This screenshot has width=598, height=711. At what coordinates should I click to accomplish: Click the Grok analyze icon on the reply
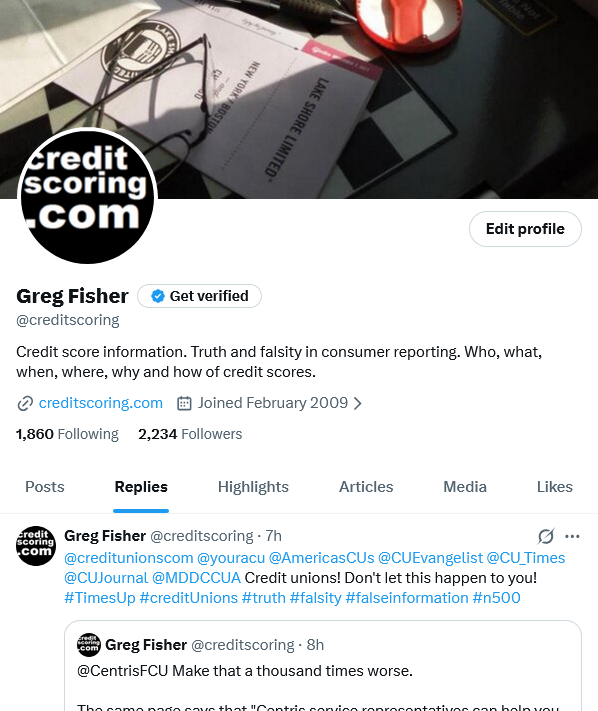click(x=545, y=536)
